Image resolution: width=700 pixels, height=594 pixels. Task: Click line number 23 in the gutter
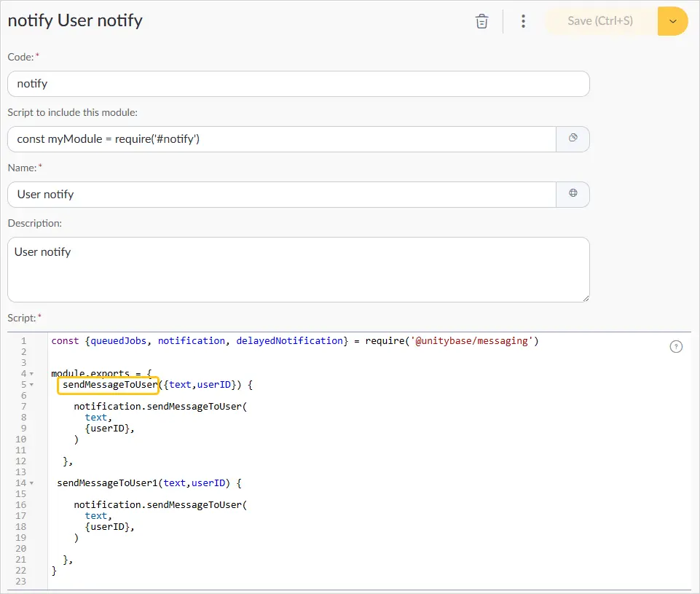20,582
